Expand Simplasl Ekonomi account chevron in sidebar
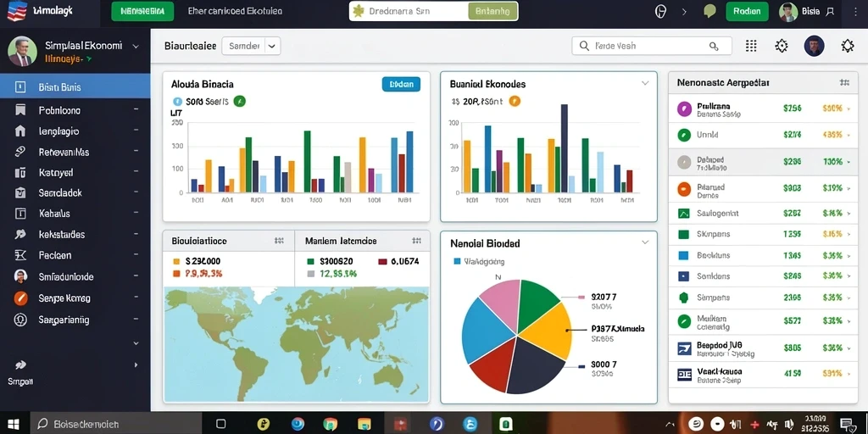This screenshot has height=434, width=868. point(136,47)
